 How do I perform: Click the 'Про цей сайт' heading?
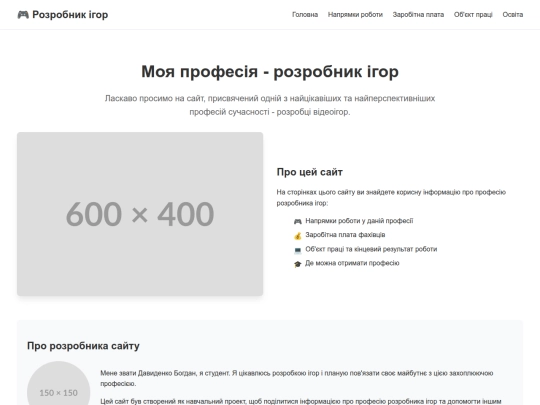310,172
